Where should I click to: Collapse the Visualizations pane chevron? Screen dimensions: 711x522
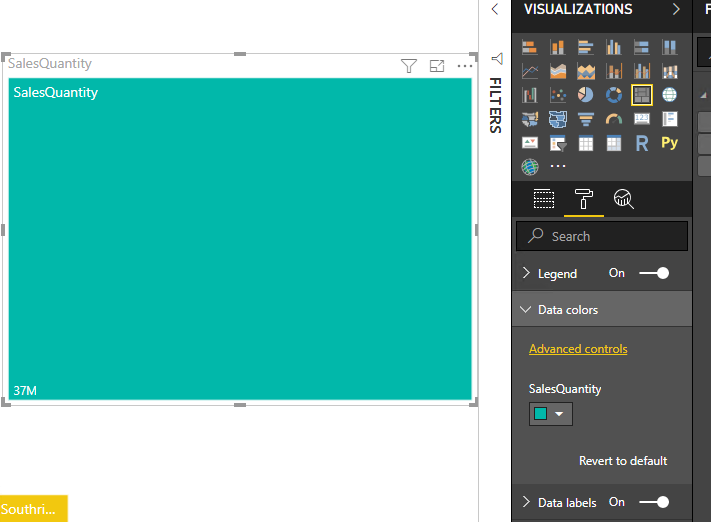[x=676, y=9]
